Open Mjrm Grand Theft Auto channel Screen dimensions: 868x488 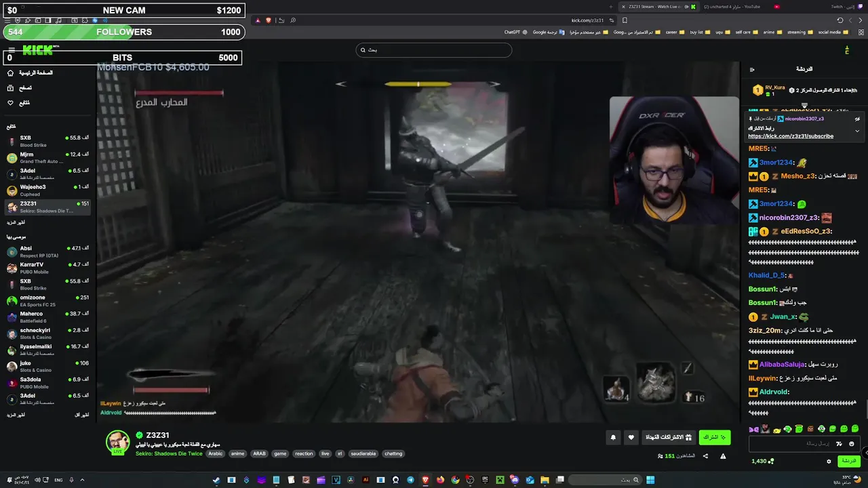click(47, 157)
